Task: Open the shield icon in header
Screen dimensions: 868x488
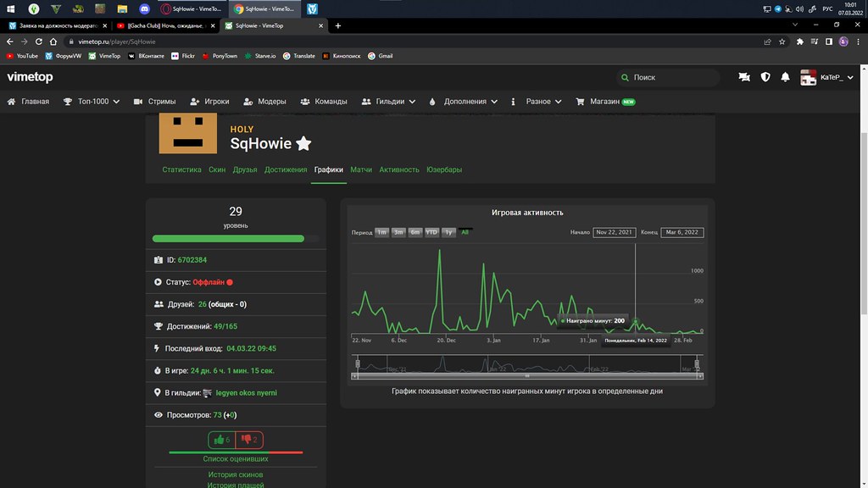Action: (x=765, y=77)
